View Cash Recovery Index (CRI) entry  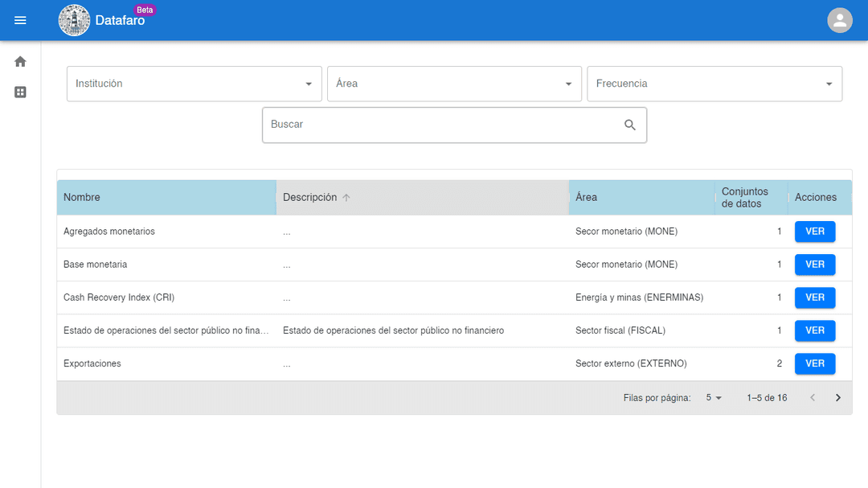point(815,297)
